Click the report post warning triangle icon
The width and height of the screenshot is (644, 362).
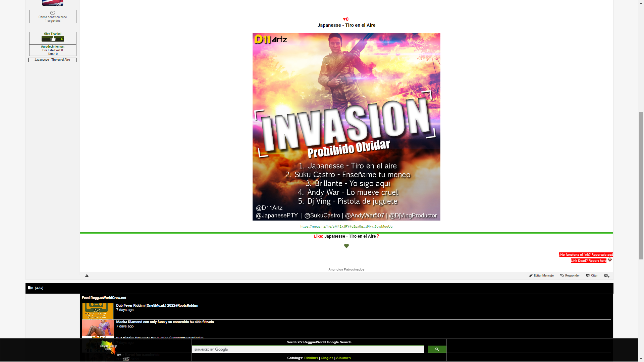coord(87,276)
